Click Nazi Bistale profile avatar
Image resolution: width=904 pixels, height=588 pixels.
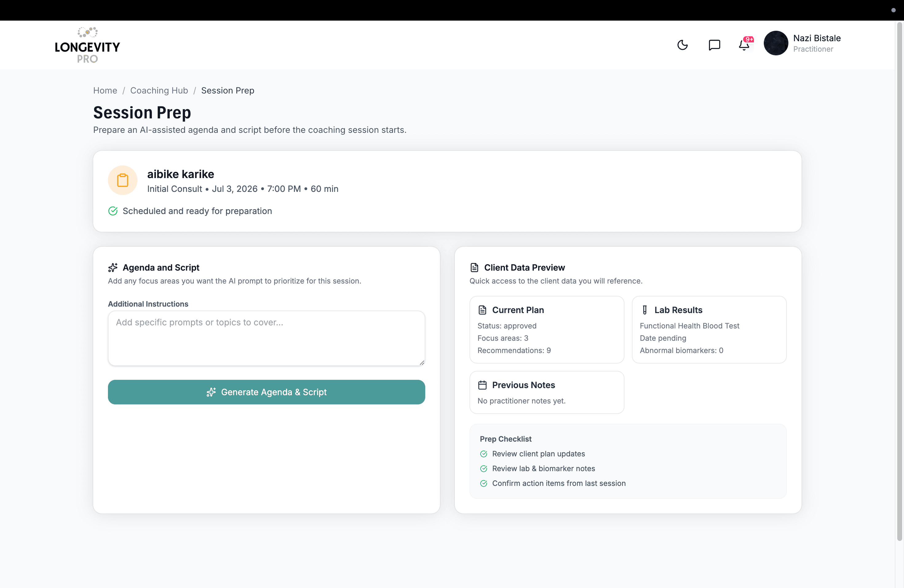pos(775,43)
